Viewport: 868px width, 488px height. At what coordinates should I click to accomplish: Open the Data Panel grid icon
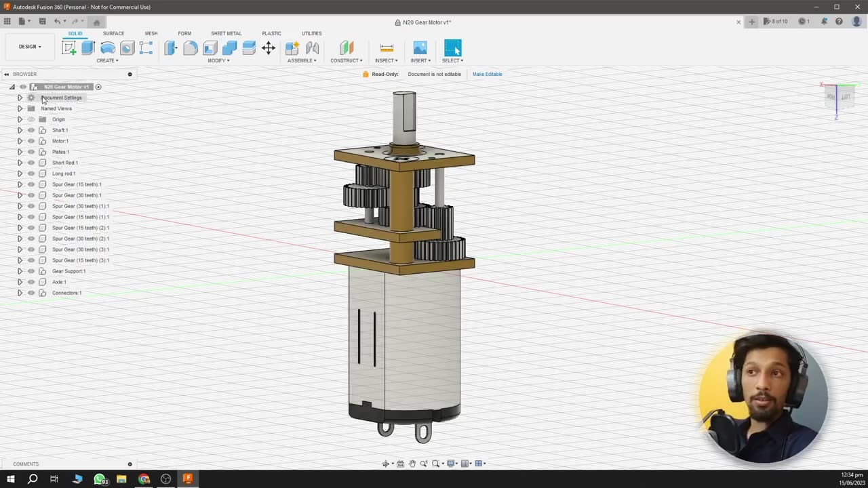coord(7,22)
